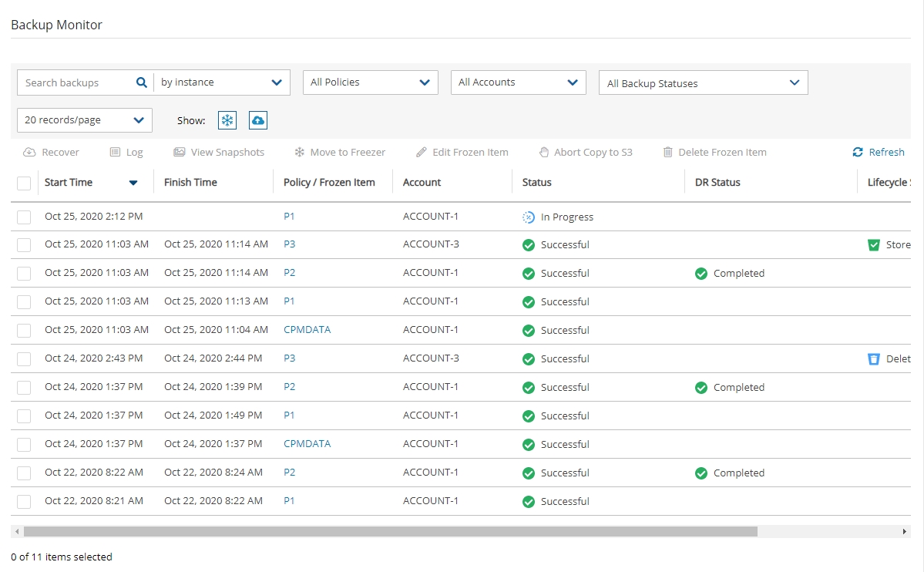Screen dimensions: 924x572
Task: Click the Start Time sort arrow
Action: pyautogui.click(x=133, y=183)
